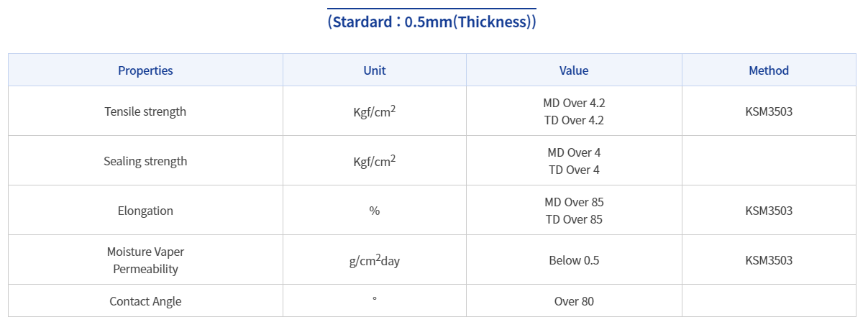Select the Sealing strength cell
Screen dimensions: 868x335
click(145, 161)
